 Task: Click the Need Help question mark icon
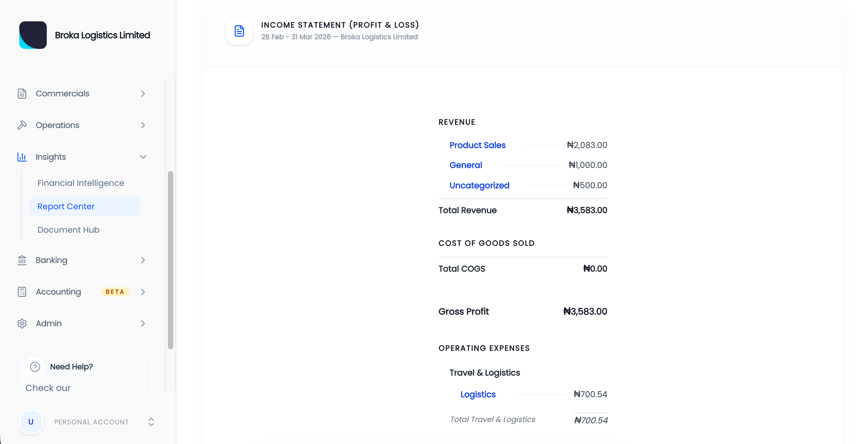coord(35,367)
